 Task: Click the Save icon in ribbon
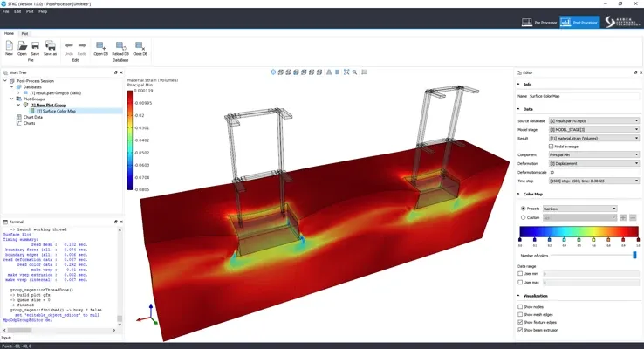[x=35, y=45]
